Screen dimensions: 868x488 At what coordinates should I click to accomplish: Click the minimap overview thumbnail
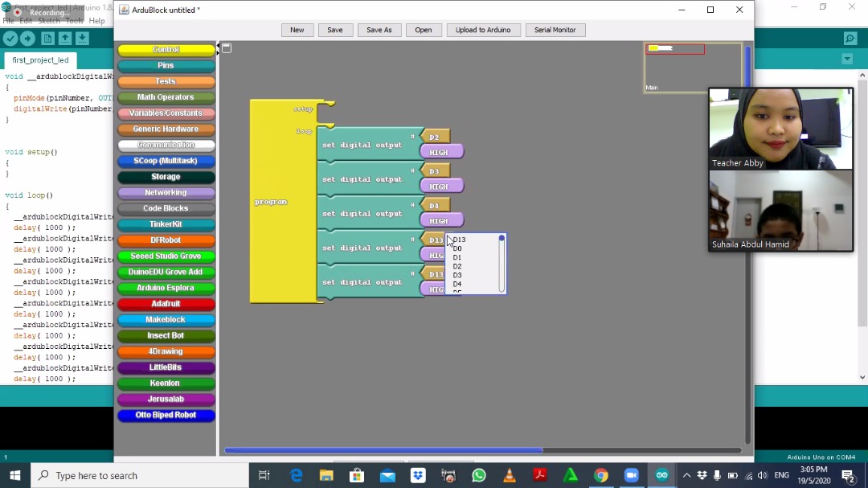[x=693, y=68]
